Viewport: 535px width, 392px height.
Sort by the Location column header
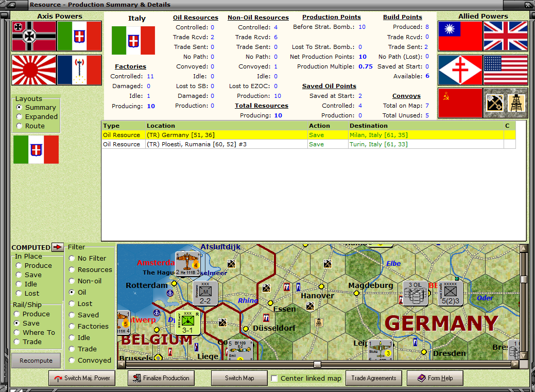pos(227,126)
